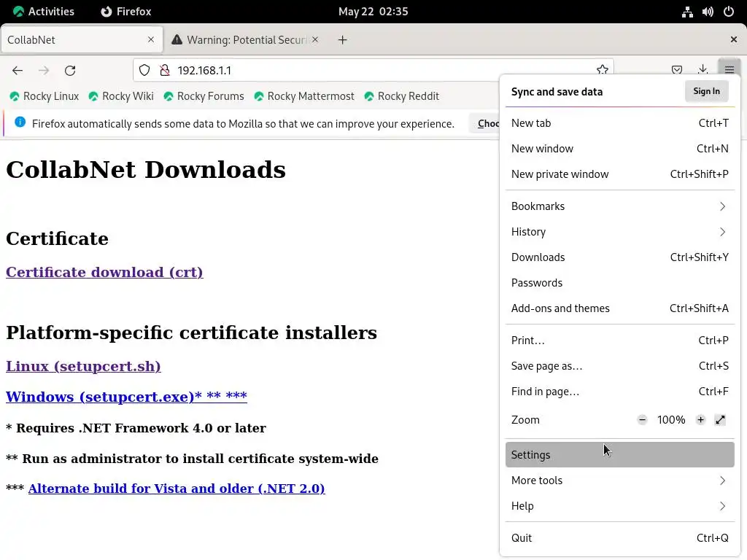Expand the Bookmarks submenu
The image size is (747, 560).
point(620,206)
